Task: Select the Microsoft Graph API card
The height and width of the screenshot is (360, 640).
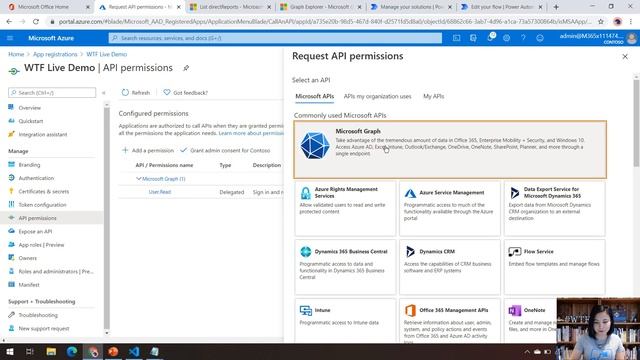Action: 450,150
